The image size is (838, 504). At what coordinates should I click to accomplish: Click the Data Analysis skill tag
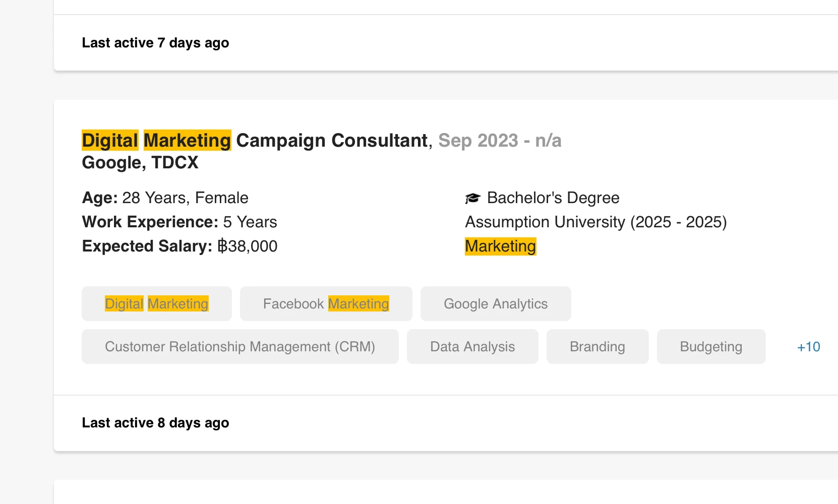(472, 347)
